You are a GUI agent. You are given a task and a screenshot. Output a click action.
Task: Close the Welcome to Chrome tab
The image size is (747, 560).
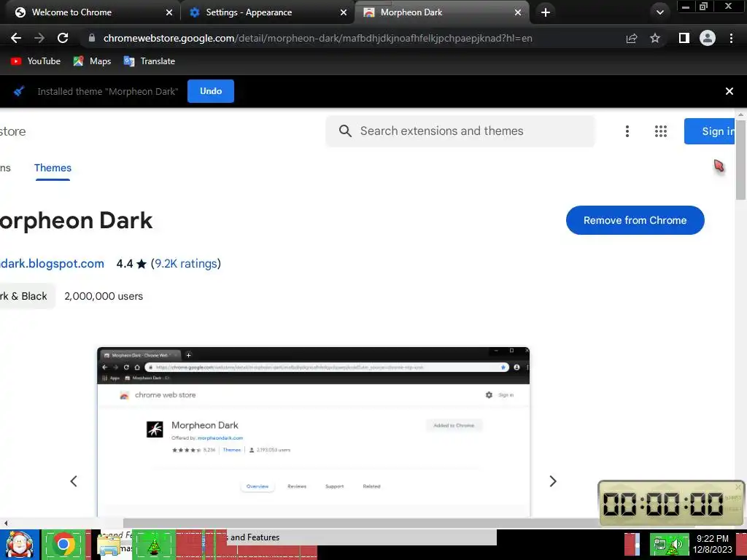coord(169,12)
